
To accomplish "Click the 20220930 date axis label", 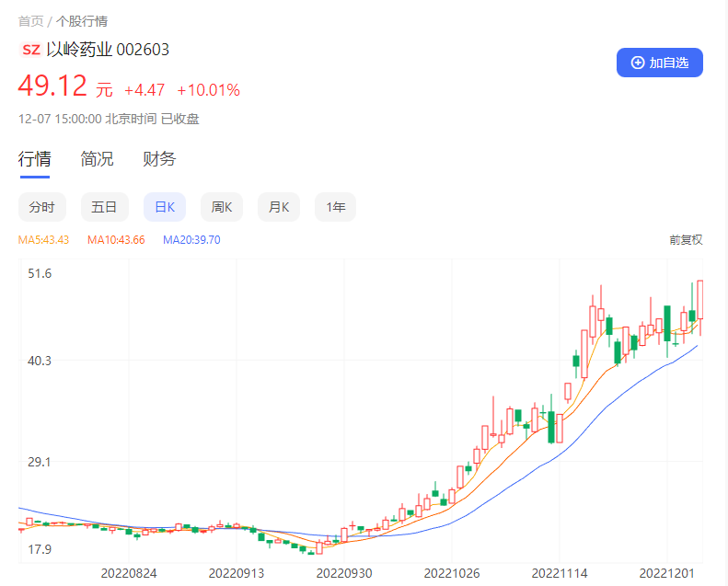I will [x=344, y=573].
